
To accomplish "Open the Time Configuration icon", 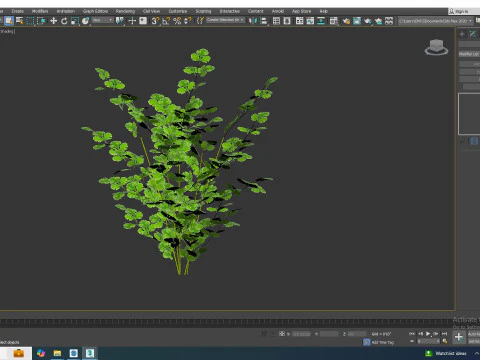I will [445, 341].
